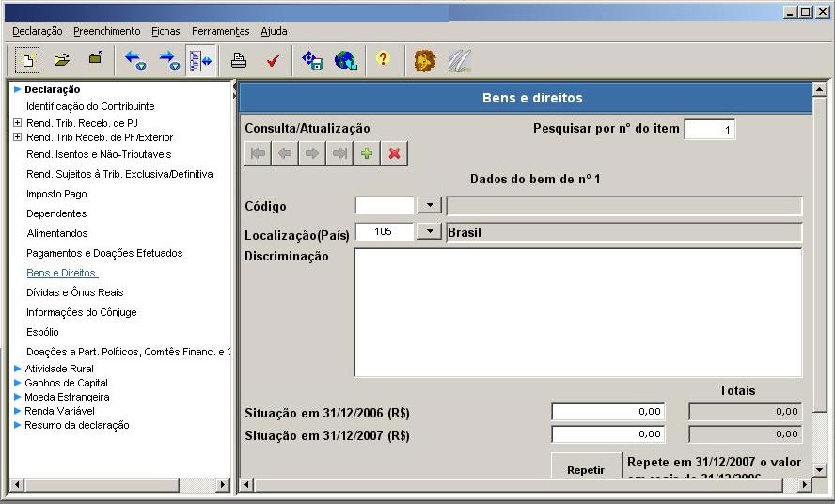The width and height of the screenshot is (835, 504).
Task: Click the lion icon in the toolbar
Action: pyautogui.click(x=425, y=61)
